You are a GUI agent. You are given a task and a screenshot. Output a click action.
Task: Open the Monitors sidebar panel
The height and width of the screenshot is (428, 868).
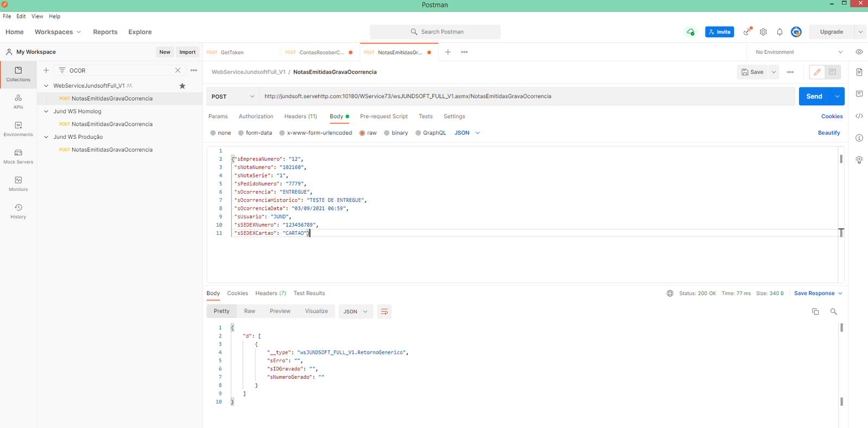(18, 183)
